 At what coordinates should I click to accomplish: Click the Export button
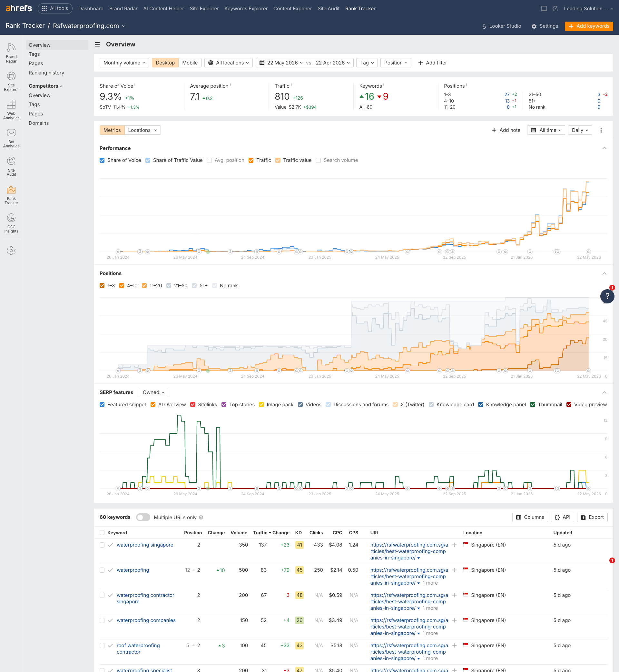pyautogui.click(x=592, y=517)
